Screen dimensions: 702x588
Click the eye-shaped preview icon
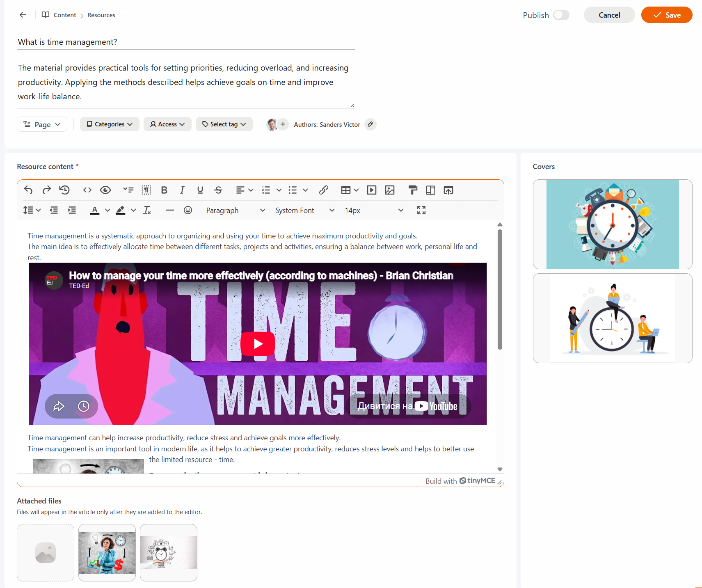coord(105,190)
